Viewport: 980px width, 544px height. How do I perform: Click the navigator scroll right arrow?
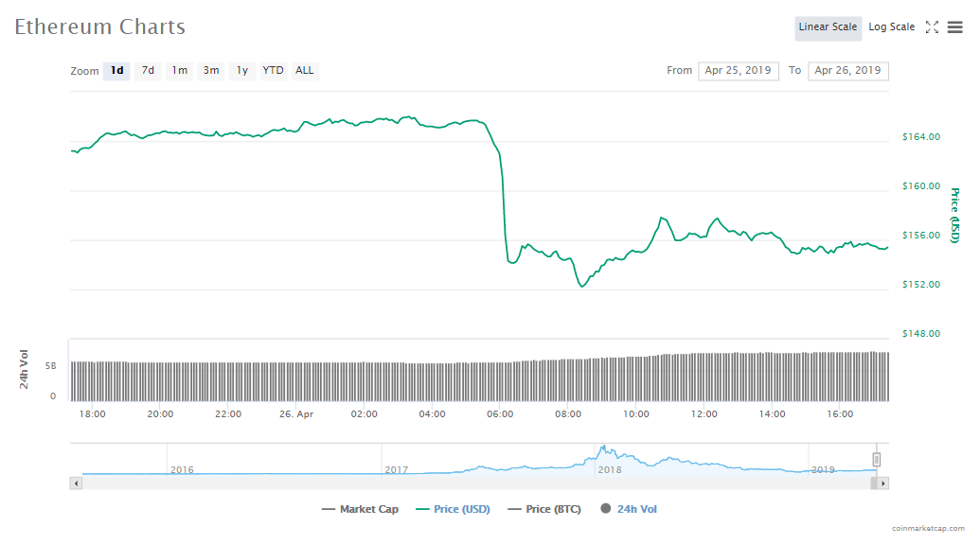pyautogui.click(x=882, y=483)
